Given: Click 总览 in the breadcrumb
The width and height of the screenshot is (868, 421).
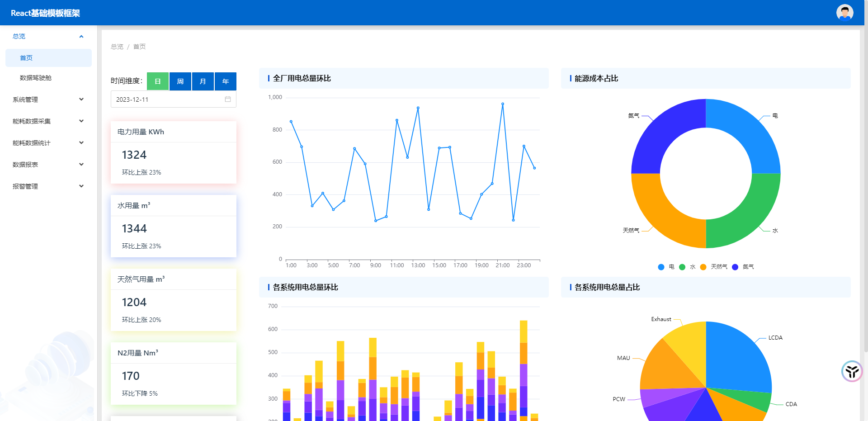Looking at the screenshot, I should (x=117, y=47).
